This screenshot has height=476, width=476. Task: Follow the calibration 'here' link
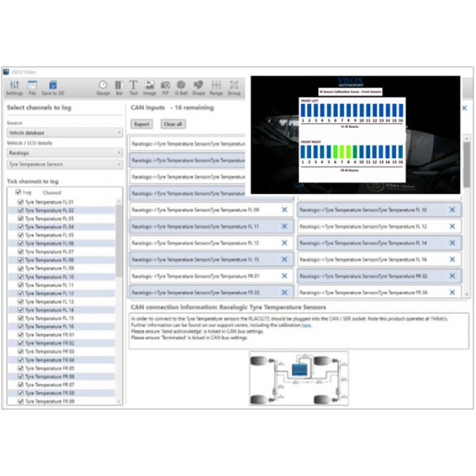[x=306, y=325]
